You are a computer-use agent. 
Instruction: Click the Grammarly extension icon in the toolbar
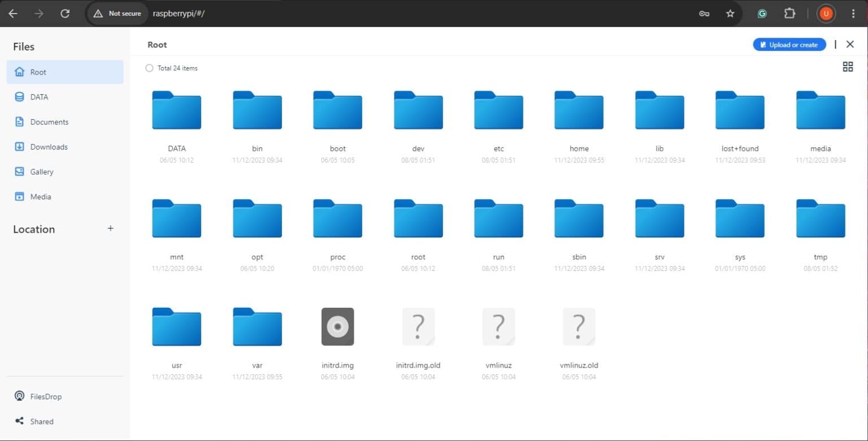pos(762,13)
